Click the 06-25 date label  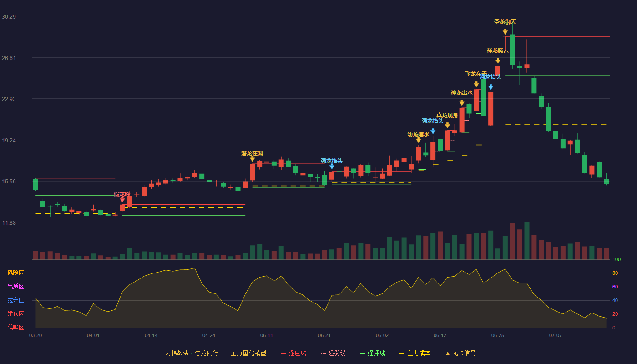click(x=498, y=335)
